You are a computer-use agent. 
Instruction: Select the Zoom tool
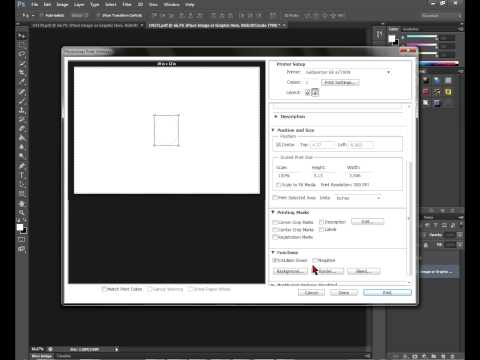point(22,212)
